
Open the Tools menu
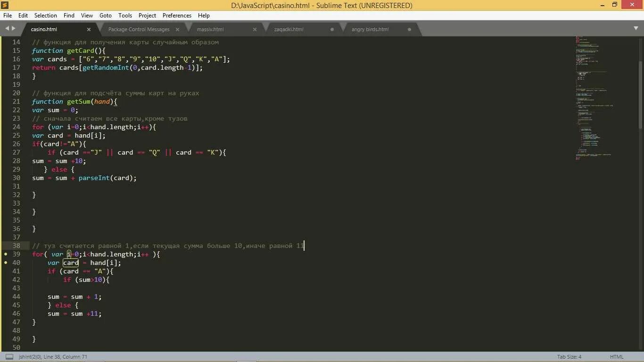(125, 16)
